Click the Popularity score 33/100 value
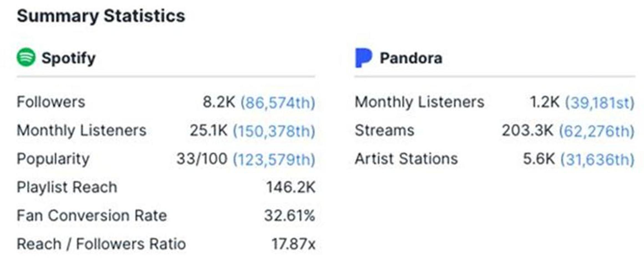The height and width of the screenshot is (270, 644). pos(202,159)
